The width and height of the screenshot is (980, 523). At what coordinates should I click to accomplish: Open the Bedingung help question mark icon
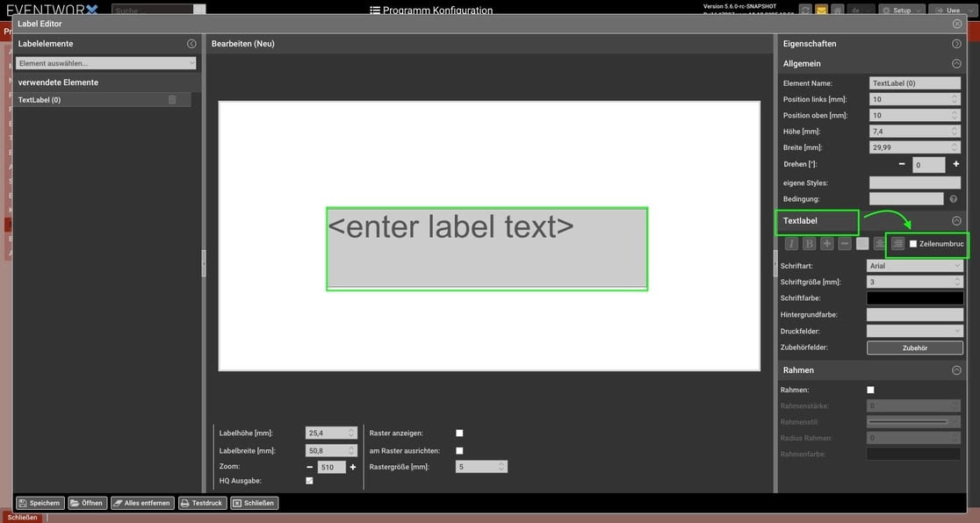point(953,199)
